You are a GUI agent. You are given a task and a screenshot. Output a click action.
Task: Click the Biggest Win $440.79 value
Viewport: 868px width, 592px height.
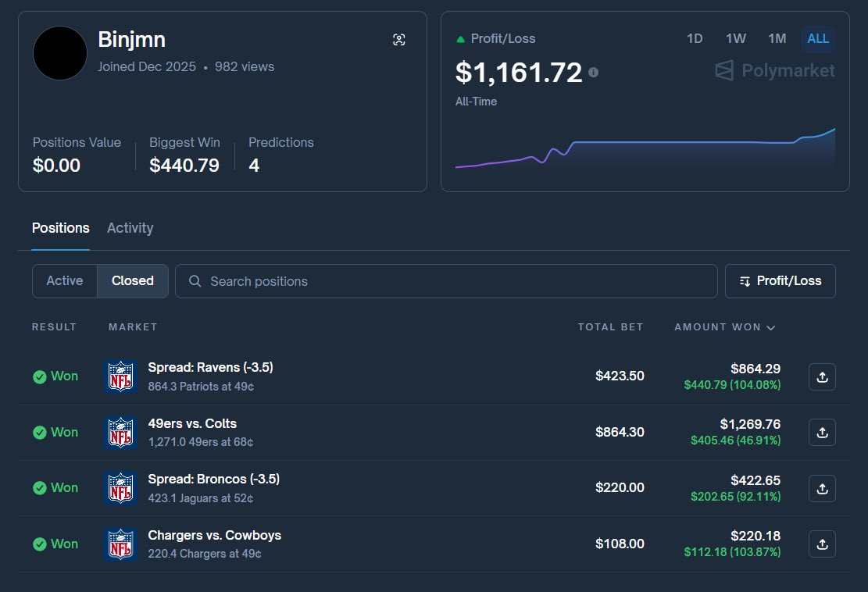(x=184, y=166)
